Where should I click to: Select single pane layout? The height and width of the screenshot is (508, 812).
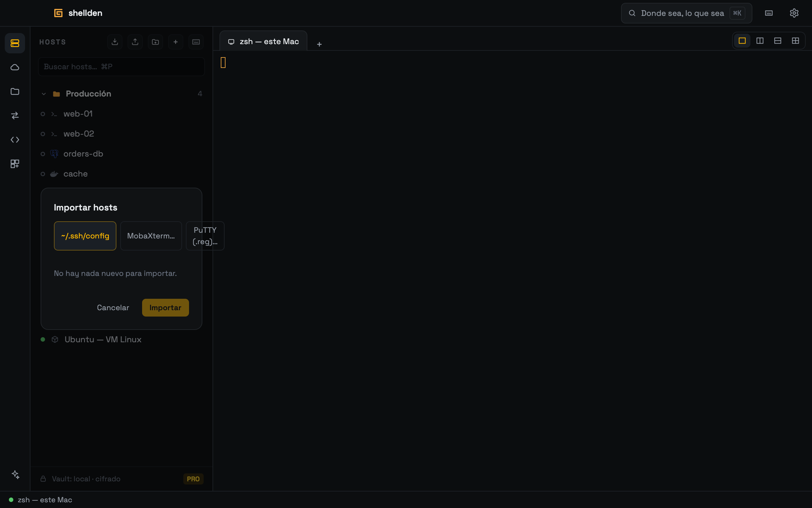pos(742,41)
